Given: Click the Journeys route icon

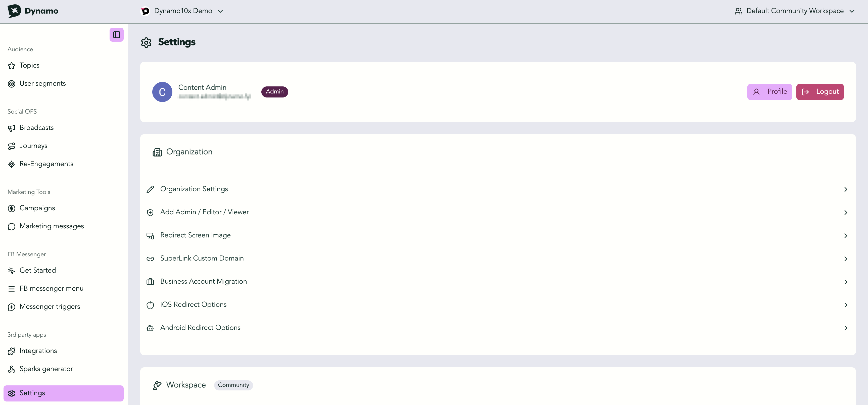Looking at the screenshot, I should pyautogui.click(x=12, y=146).
